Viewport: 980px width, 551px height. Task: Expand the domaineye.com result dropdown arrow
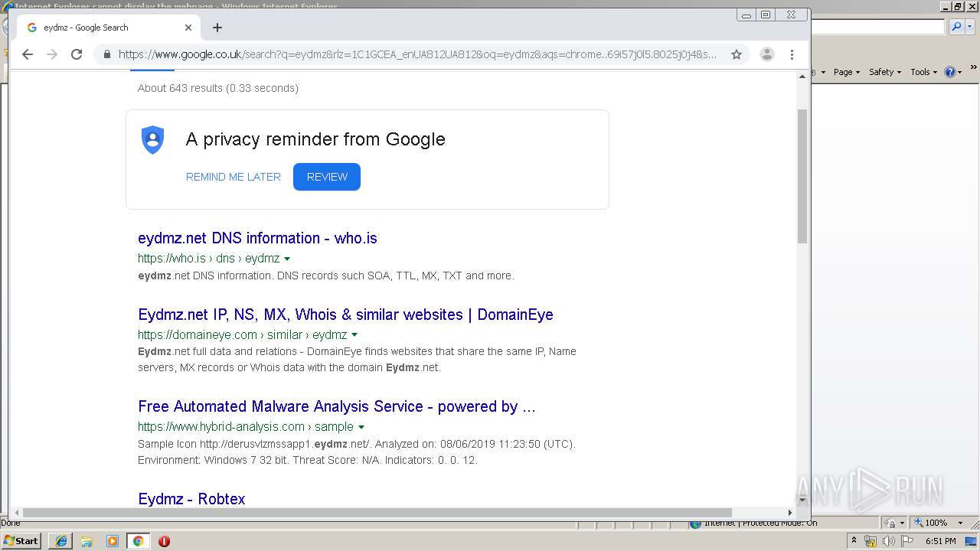pyautogui.click(x=354, y=335)
